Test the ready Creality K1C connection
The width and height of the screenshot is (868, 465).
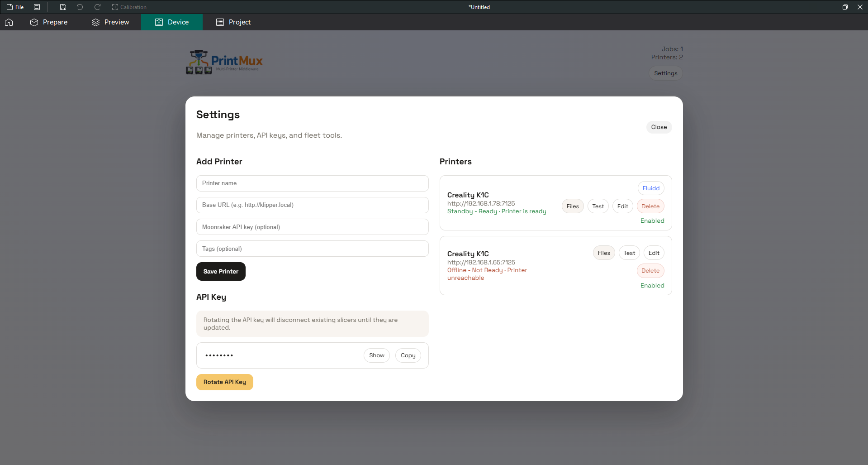tap(598, 206)
